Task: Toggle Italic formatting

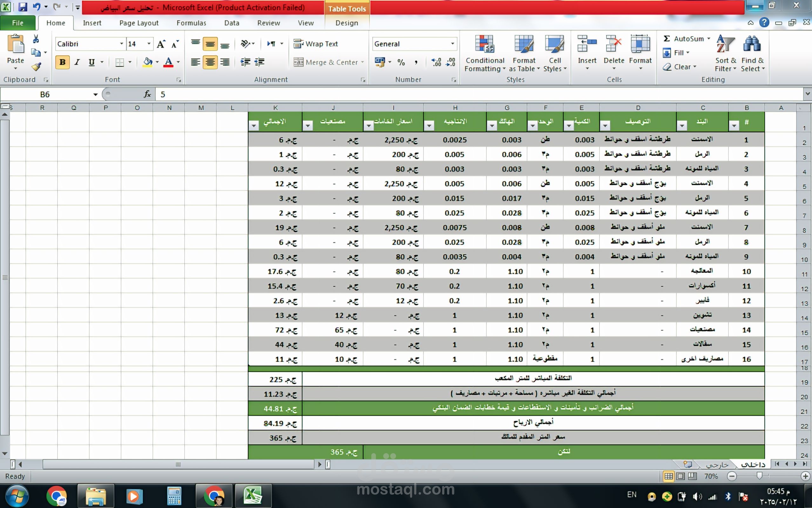Action: (x=77, y=62)
